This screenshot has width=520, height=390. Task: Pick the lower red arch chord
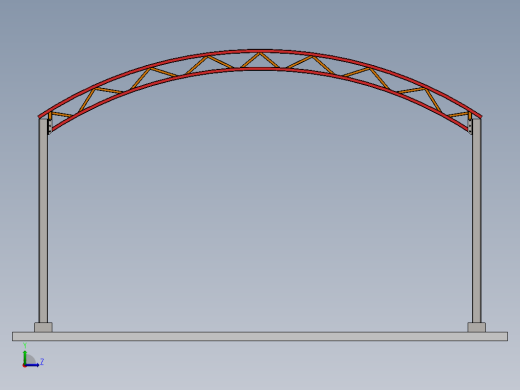(260, 69)
